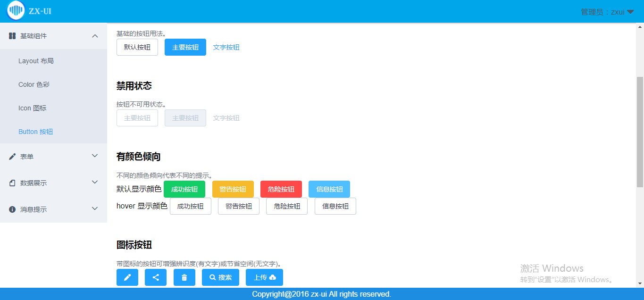Click the 文字按钮 text link button
644x300 pixels.
point(226,47)
